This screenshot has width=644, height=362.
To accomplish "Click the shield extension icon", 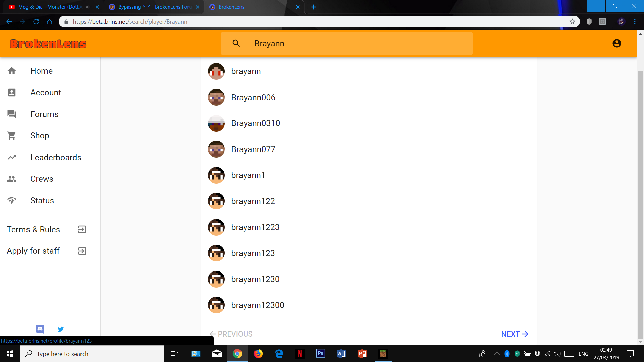I will click(589, 22).
